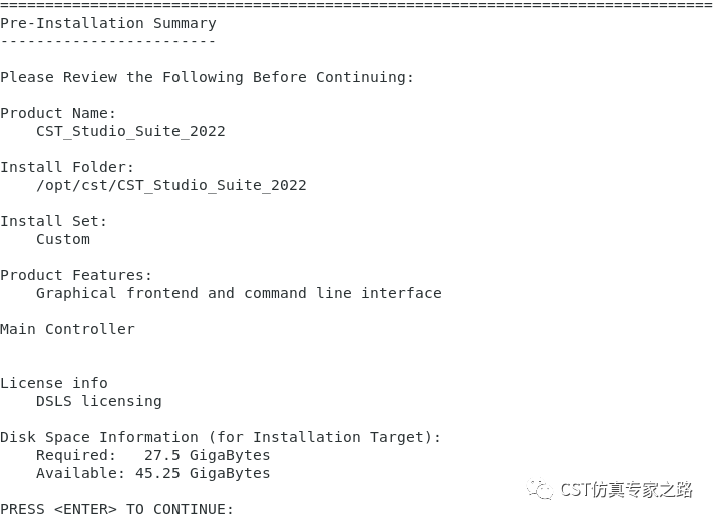
Task: Click the Product Features label
Action: click(76, 275)
